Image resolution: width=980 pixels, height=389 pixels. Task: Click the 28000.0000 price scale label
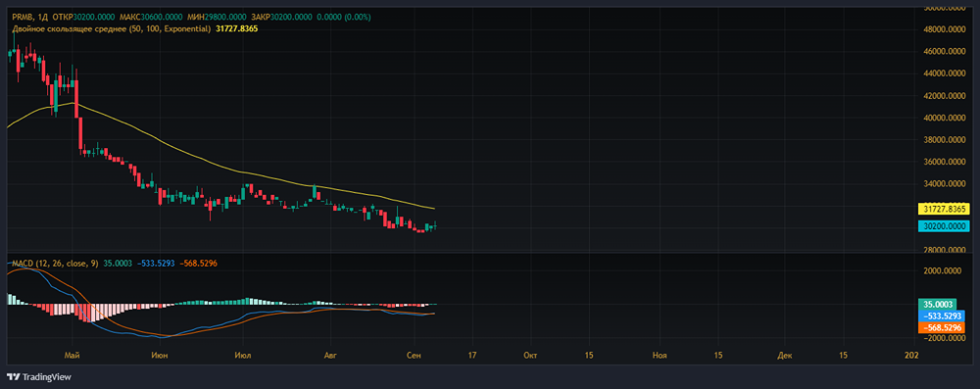(944, 250)
